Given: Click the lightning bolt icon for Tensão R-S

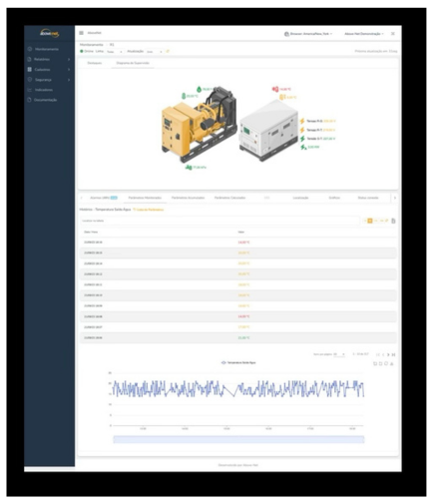Looking at the screenshot, I should 302,121.
